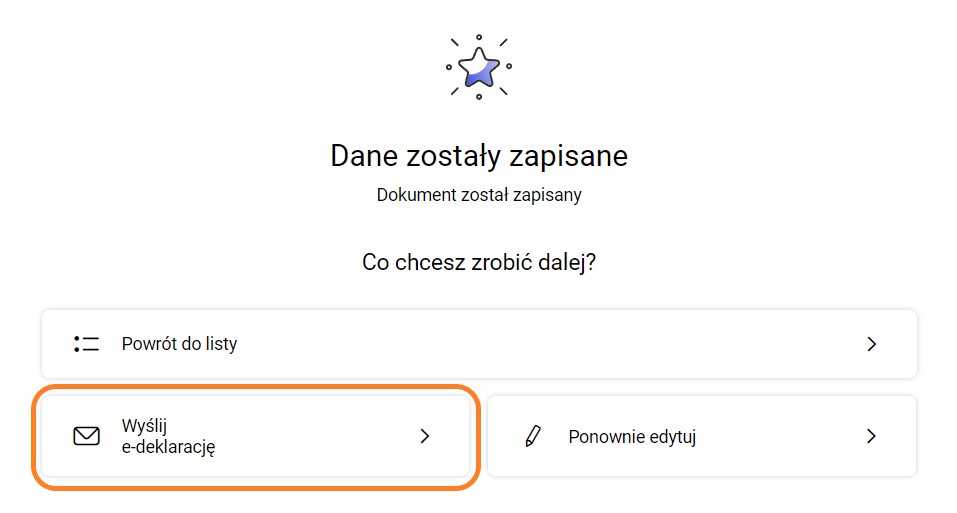Image resolution: width=957 pixels, height=513 pixels.
Task: Click the subtitle Dokument został zapisany
Action: [x=478, y=195]
